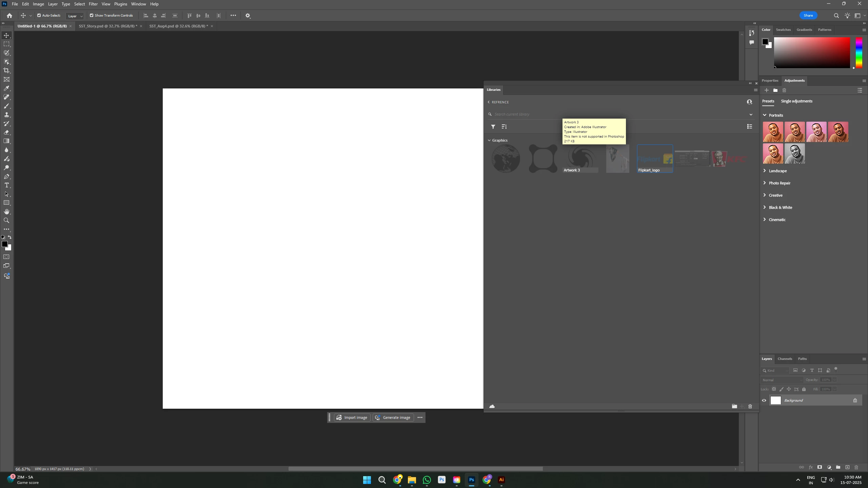Image resolution: width=868 pixels, height=488 pixels.
Task: Click the blue Share button
Action: click(808, 16)
